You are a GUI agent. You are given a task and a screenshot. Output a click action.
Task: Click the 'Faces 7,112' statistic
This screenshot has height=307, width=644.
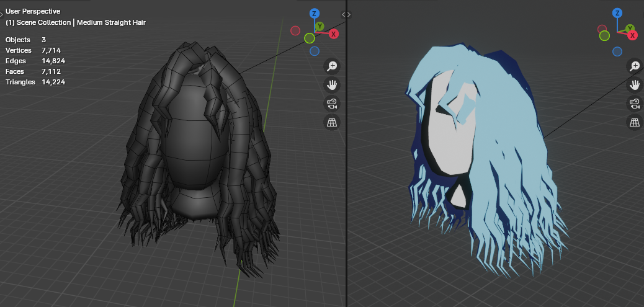(x=33, y=72)
